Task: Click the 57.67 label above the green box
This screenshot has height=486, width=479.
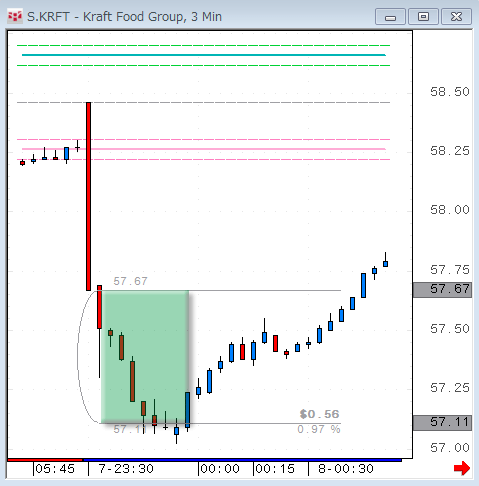Action: click(130, 281)
